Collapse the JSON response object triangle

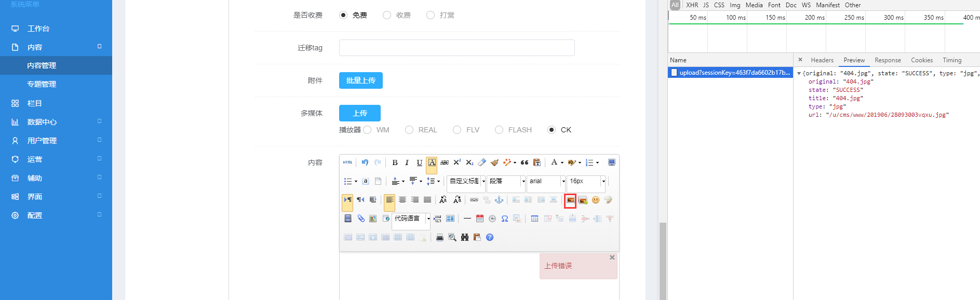click(x=799, y=74)
